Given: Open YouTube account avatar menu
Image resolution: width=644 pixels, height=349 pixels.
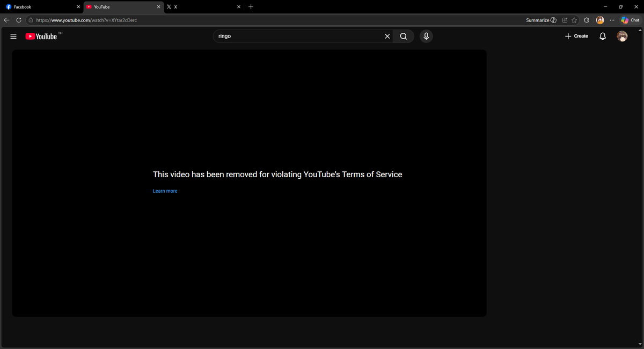Looking at the screenshot, I should (x=622, y=36).
